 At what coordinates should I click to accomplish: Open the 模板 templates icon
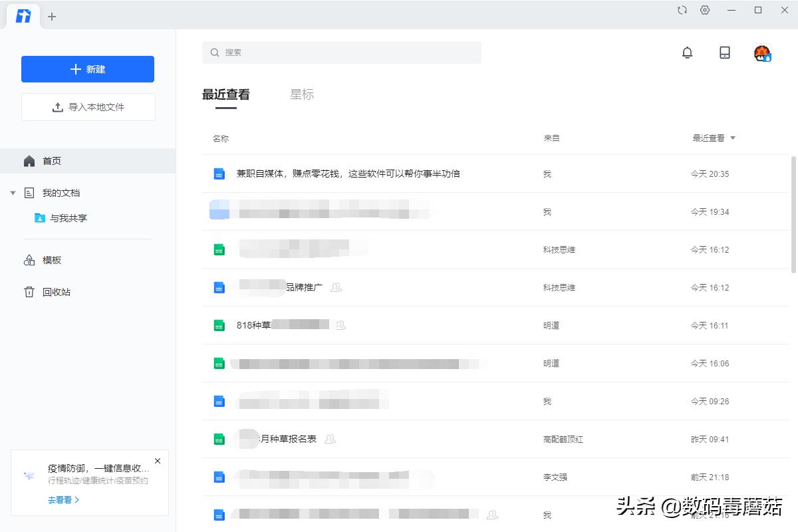tap(29, 260)
